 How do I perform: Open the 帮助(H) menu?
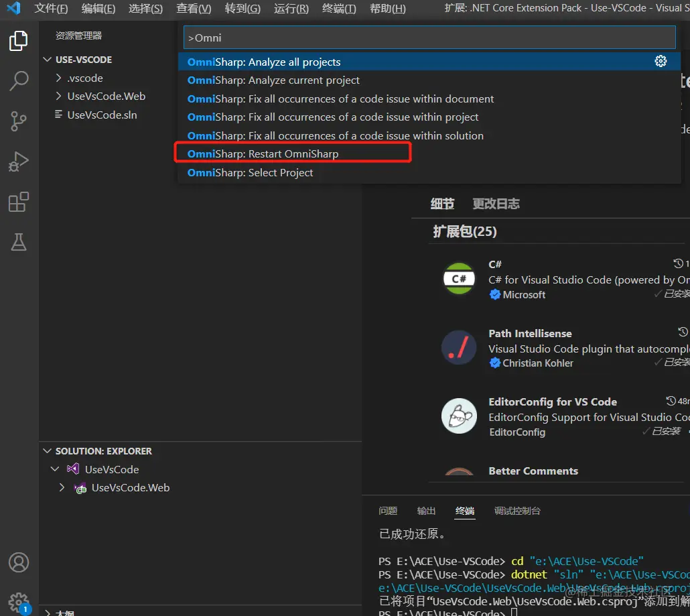[388, 8]
